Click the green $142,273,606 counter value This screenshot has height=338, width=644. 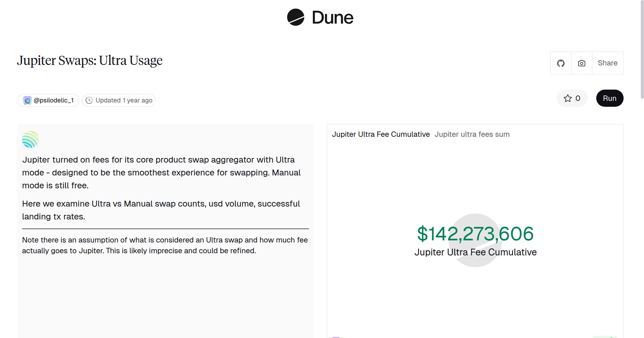click(475, 234)
